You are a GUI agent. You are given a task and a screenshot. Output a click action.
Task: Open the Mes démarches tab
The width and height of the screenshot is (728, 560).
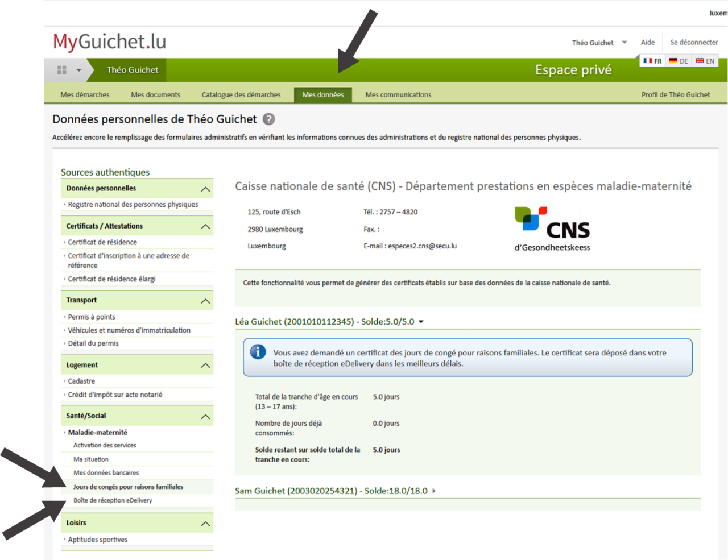[x=85, y=95]
